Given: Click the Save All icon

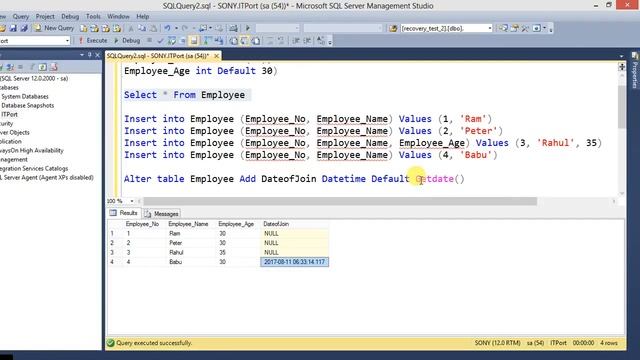Looking at the screenshot, I should pyautogui.click(x=24, y=28).
